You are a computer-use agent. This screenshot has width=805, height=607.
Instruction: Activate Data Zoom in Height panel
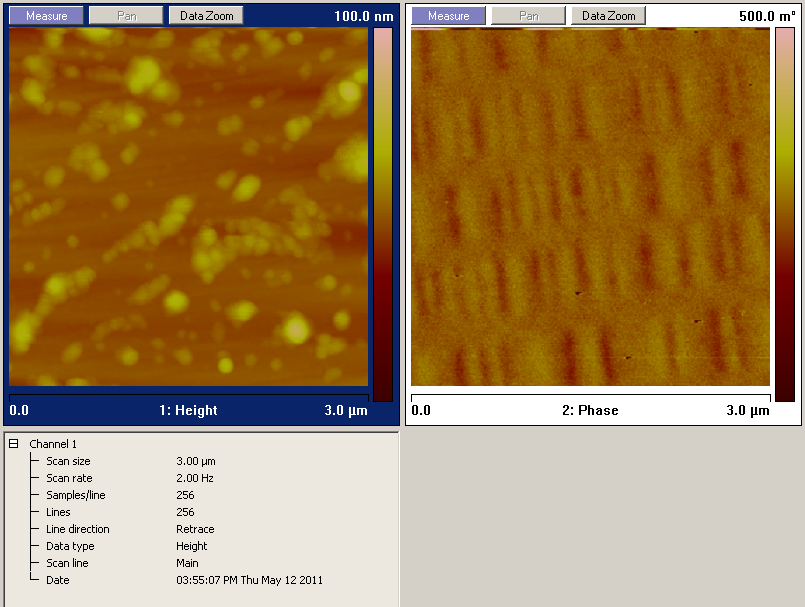click(x=206, y=16)
